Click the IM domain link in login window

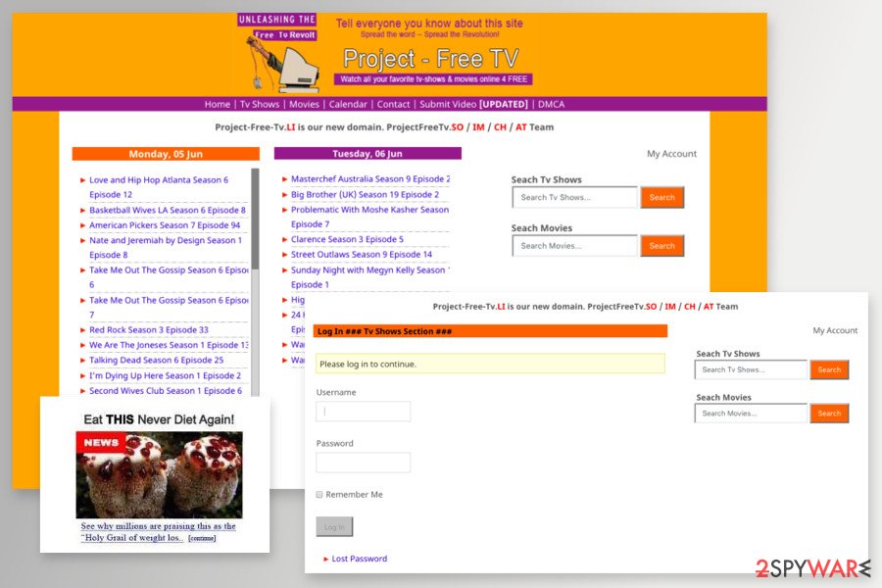[x=670, y=307]
